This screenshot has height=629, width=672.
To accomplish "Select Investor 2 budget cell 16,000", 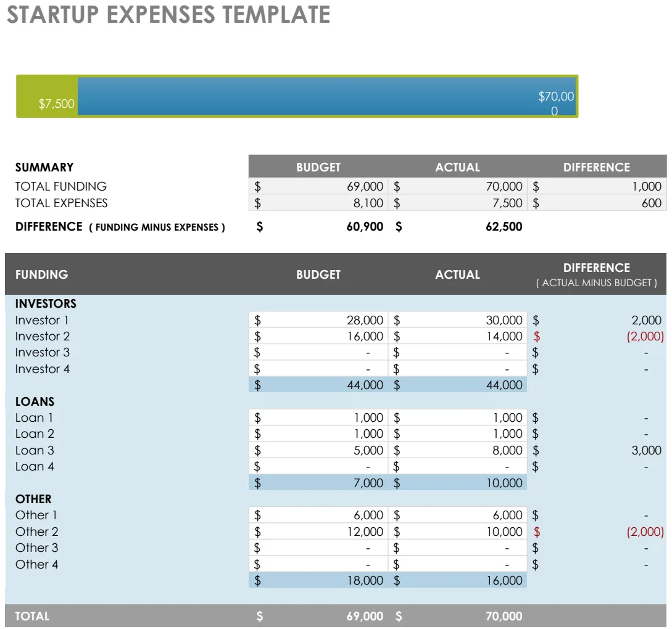I will pyautogui.click(x=318, y=336).
